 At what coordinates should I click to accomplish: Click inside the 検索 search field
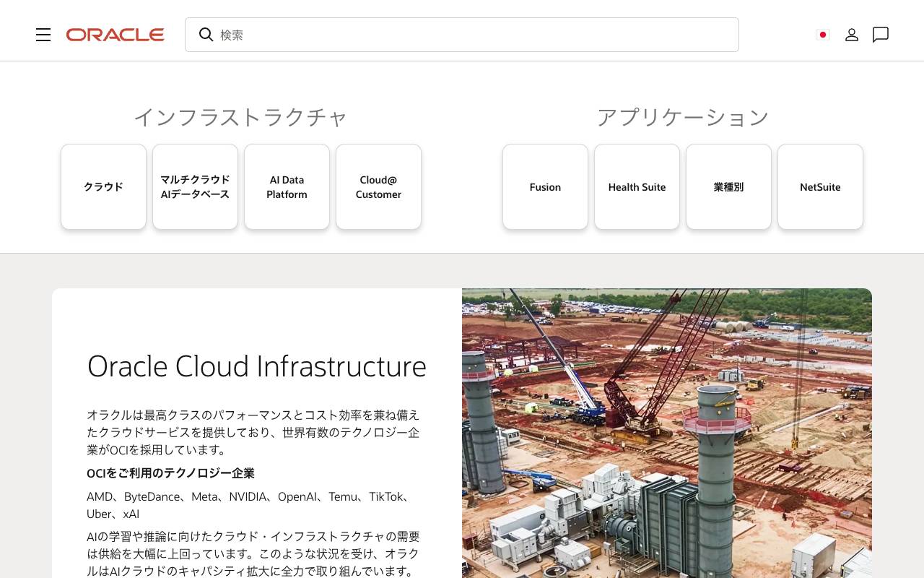click(x=462, y=35)
